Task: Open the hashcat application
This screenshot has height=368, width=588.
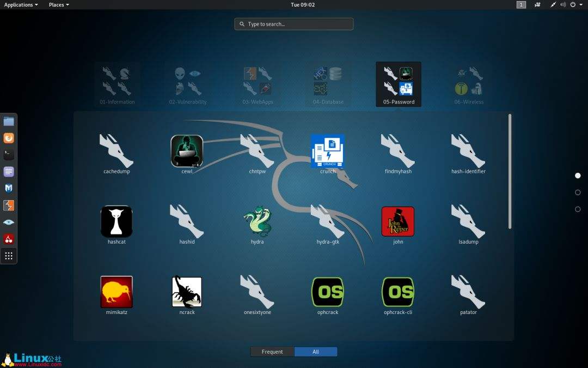Action: (x=117, y=225)
